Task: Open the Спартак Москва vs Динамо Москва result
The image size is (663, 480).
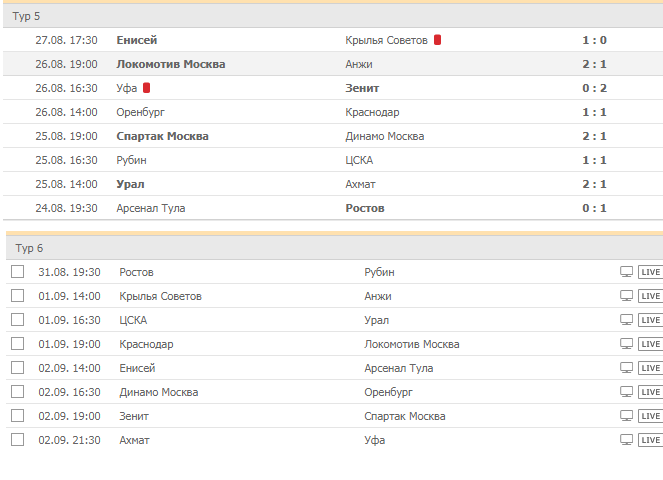Action: click(x=594, y=136)
